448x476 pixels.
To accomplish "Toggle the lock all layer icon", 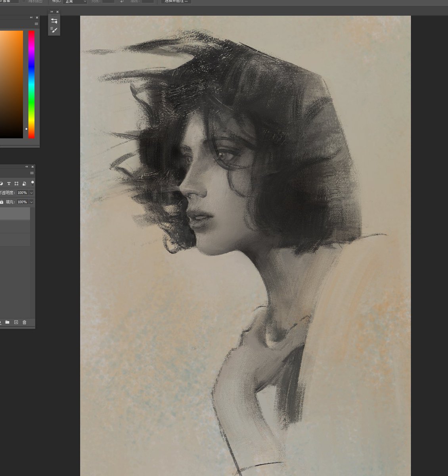I will [x=2, y=202].
